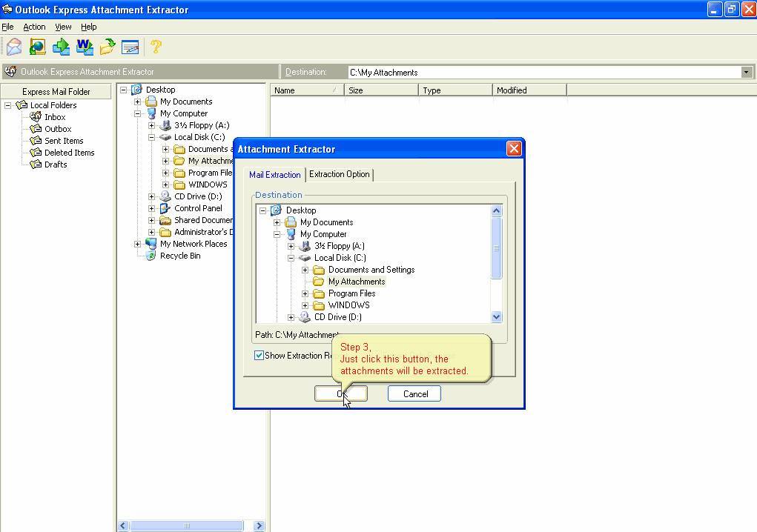Expand My Documents node in main window tree
The height and width of the screenshot is (532, 757).
(138, 102)
